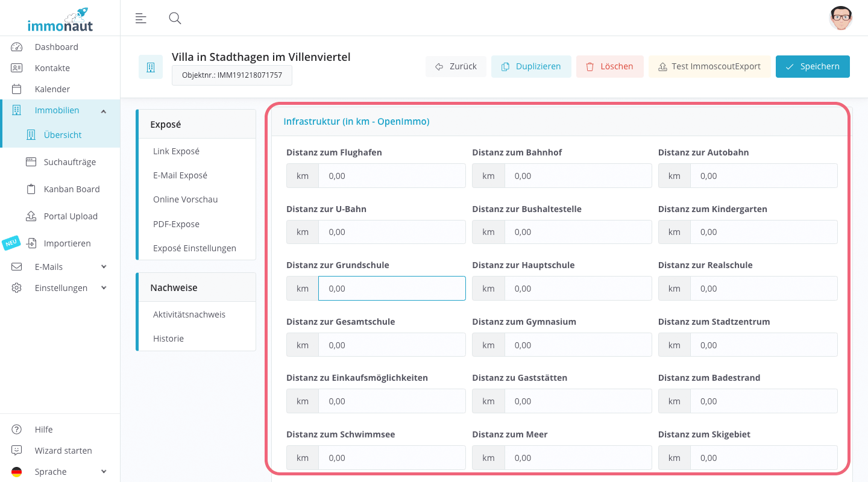Open the Sprache dropdown
The image size is (868, 482).
point(103,471)
